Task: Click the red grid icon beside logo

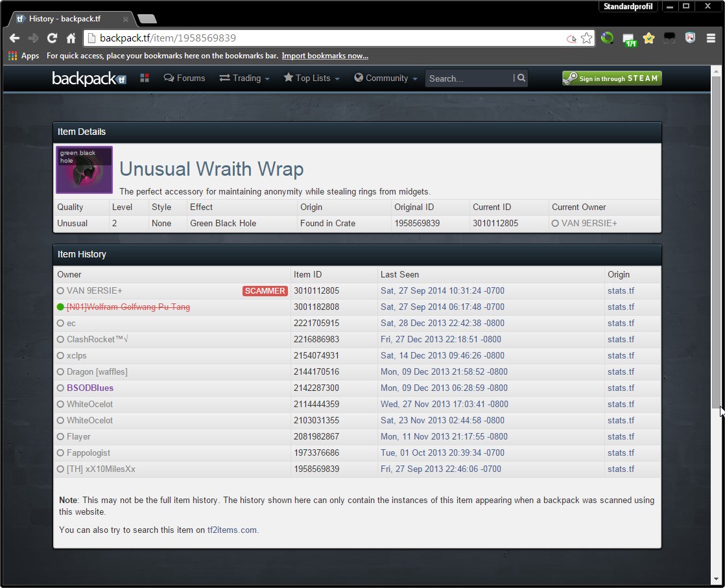Action: (145, 78)
